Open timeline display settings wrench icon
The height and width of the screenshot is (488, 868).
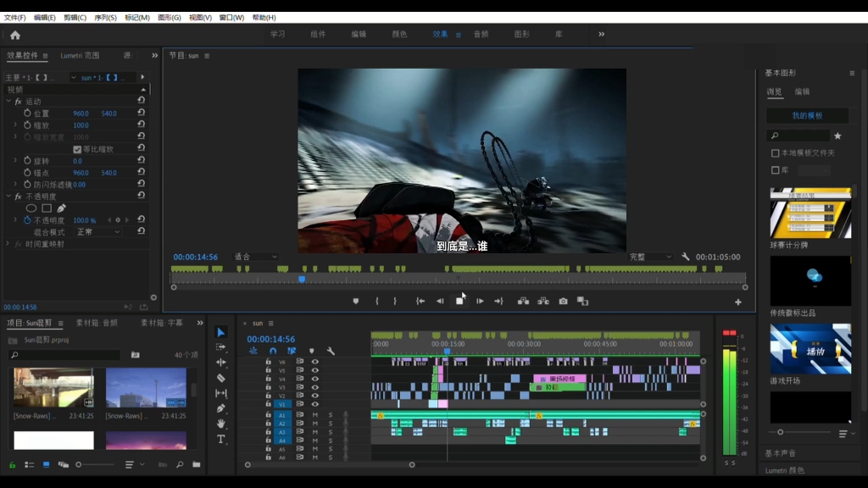tap(331, 351)
